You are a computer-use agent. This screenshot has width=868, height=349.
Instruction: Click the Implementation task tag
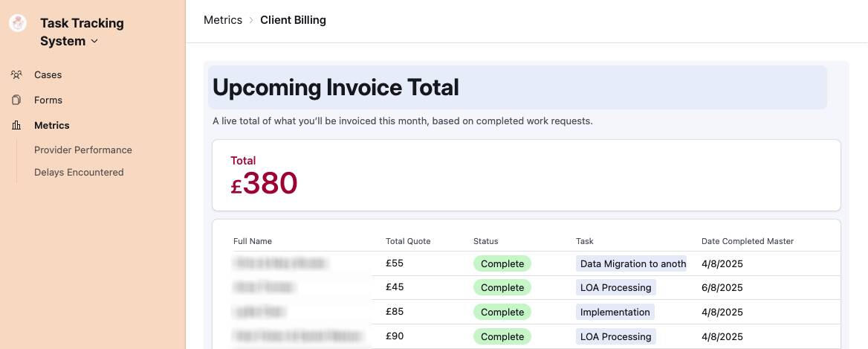tap(615, 312)
